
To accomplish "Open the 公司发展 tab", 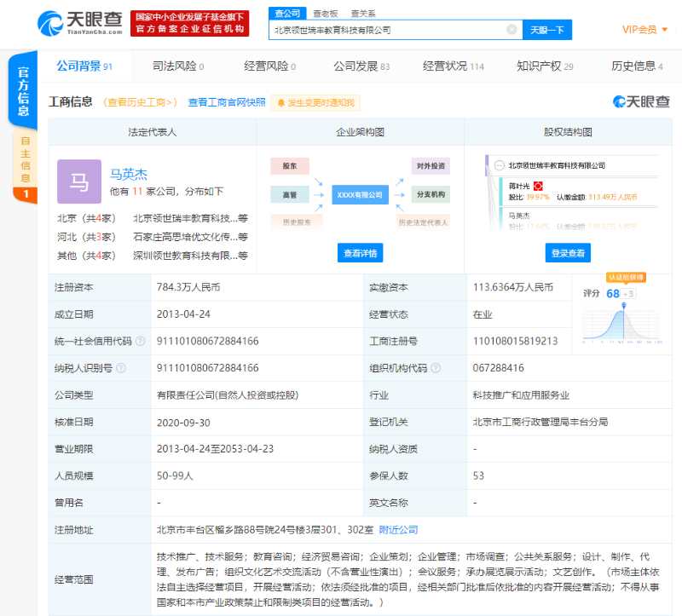I will click(x=361, y=66).
